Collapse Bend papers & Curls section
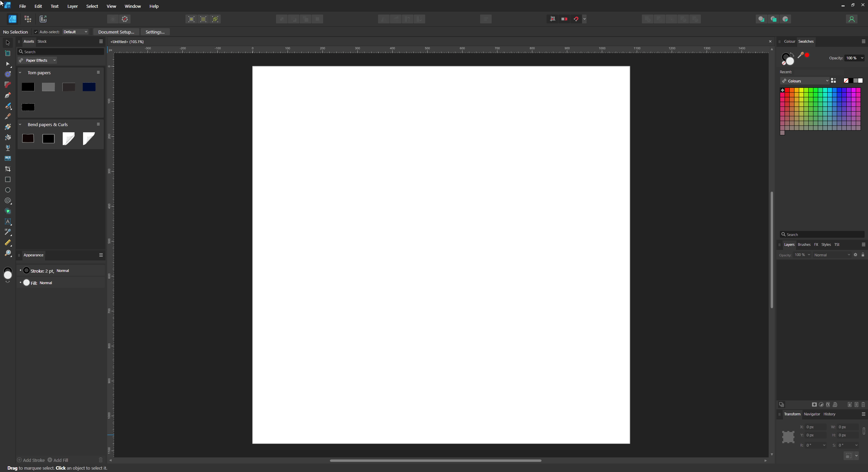 [x=20, y=124]
